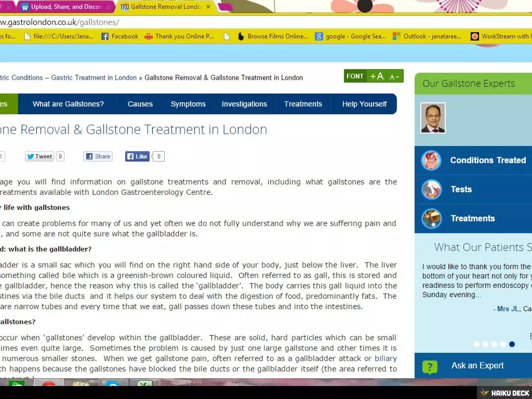Screen dimensions: 532x399
Task: Click the green Ask an Expert question icon
Action: (x=430, y=367)
